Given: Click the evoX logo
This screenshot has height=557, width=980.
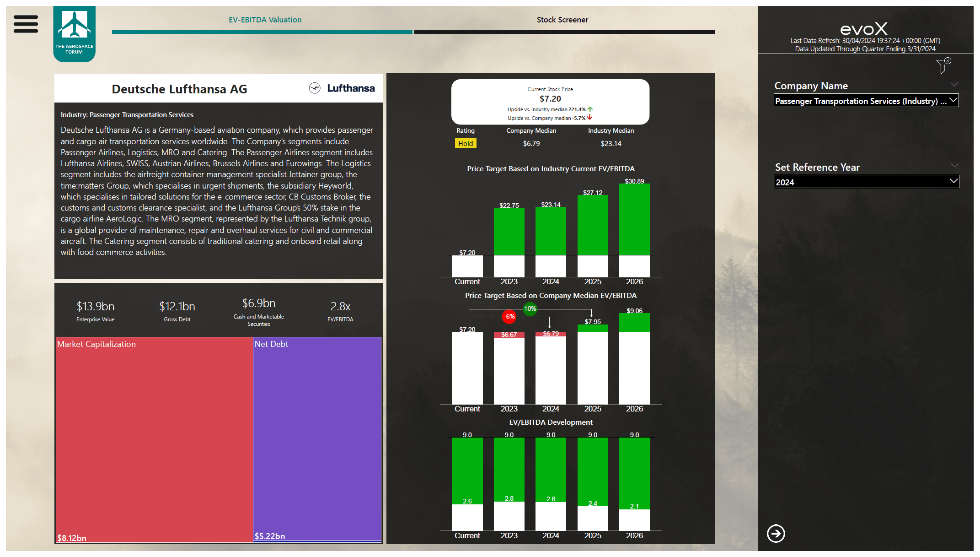Looking at the screenshot, I should coord(863,29).
